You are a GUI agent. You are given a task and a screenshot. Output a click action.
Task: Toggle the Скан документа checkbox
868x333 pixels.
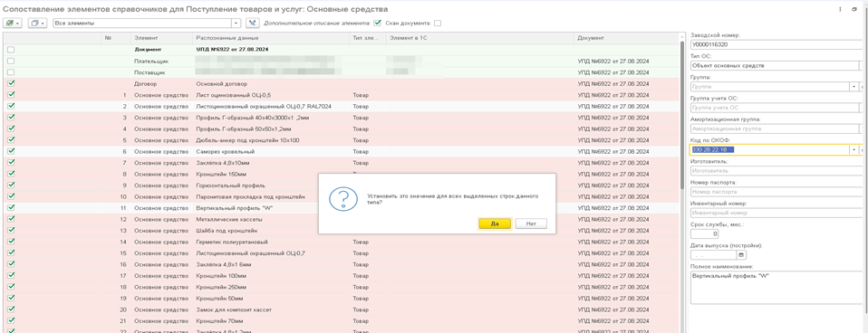click(438, 24)
